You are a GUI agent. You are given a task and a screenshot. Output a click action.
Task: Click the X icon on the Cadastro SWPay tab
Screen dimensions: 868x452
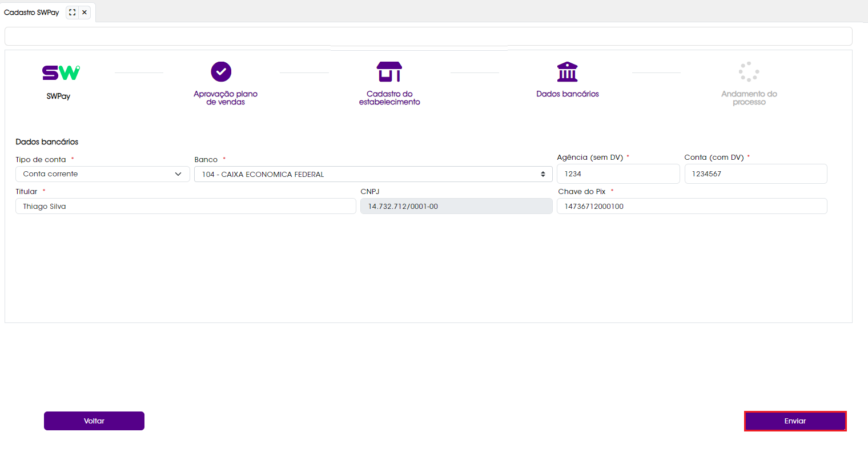(85, 11)
